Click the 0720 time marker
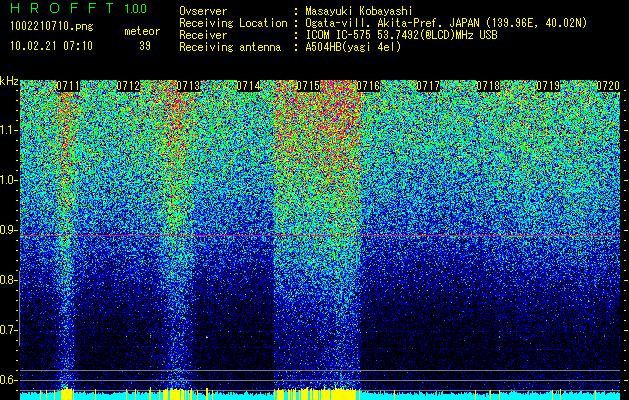Screen dimensions: 629x400 (608, 86)
